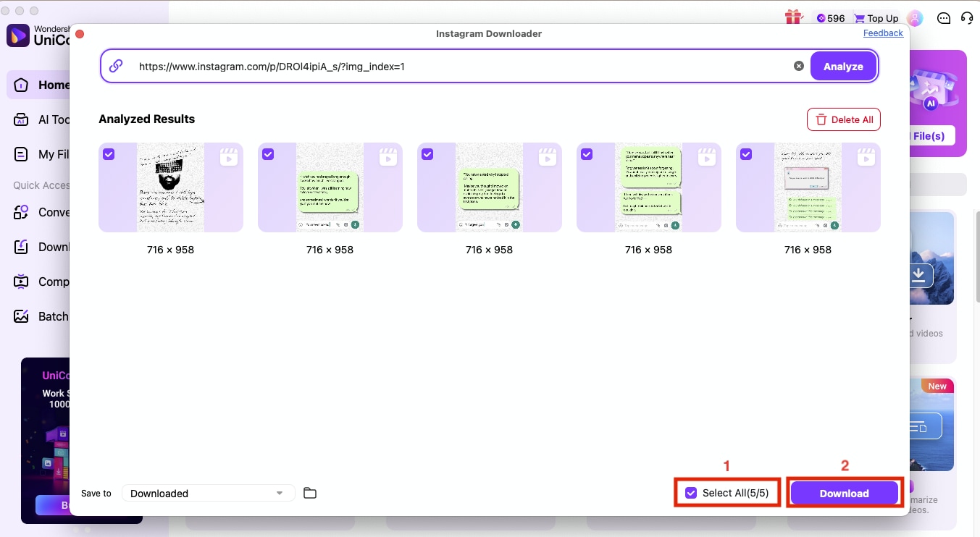Click the Analyze button
This screenshot has width=980, height=537.
tap(842, 65)
